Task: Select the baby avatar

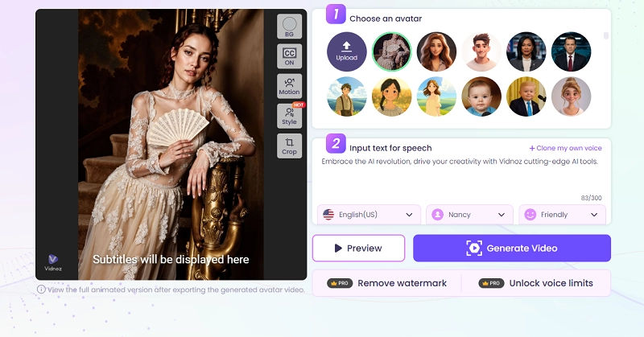Action: (x=481, y=97)
